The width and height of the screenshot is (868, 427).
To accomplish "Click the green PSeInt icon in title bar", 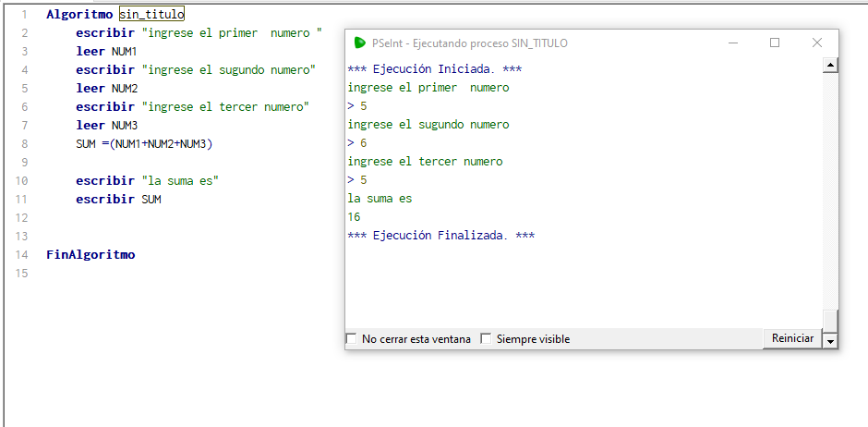I will pyautogui.click(x=360, y=43).
